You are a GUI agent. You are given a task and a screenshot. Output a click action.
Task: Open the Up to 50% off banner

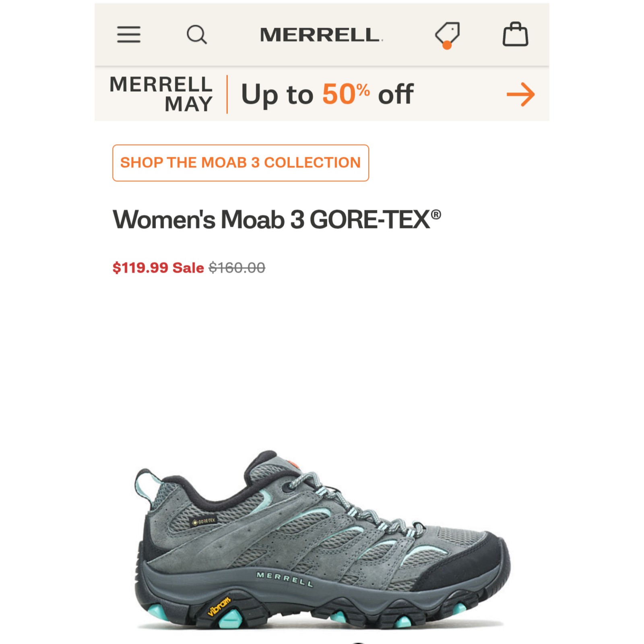point(327,94)
